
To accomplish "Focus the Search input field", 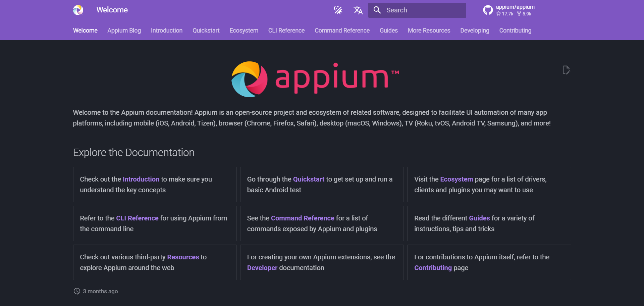I will pyautogui.click(x=417, y=10).
